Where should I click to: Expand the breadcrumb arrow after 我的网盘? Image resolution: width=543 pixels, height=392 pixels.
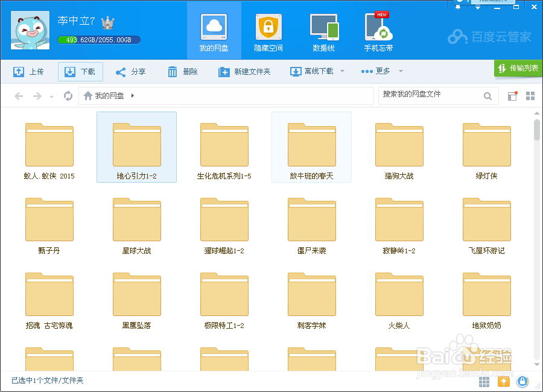click(x=133, y=95)
